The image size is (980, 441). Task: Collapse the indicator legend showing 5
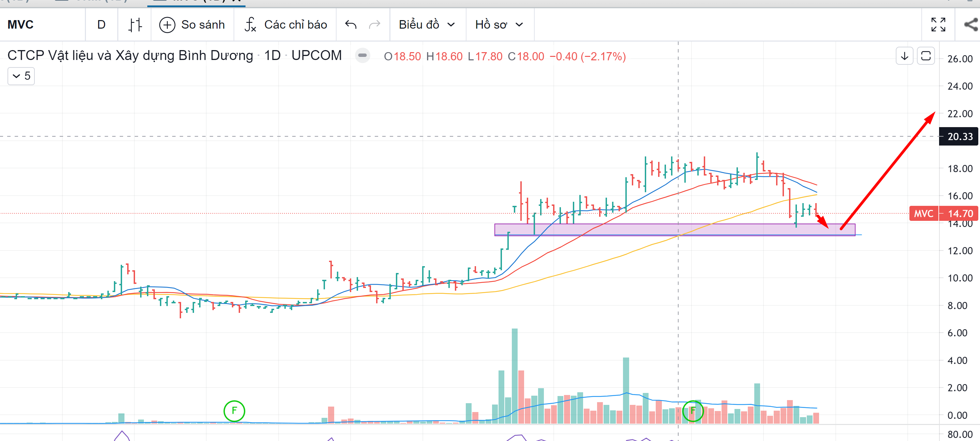[x=21, y=76]
